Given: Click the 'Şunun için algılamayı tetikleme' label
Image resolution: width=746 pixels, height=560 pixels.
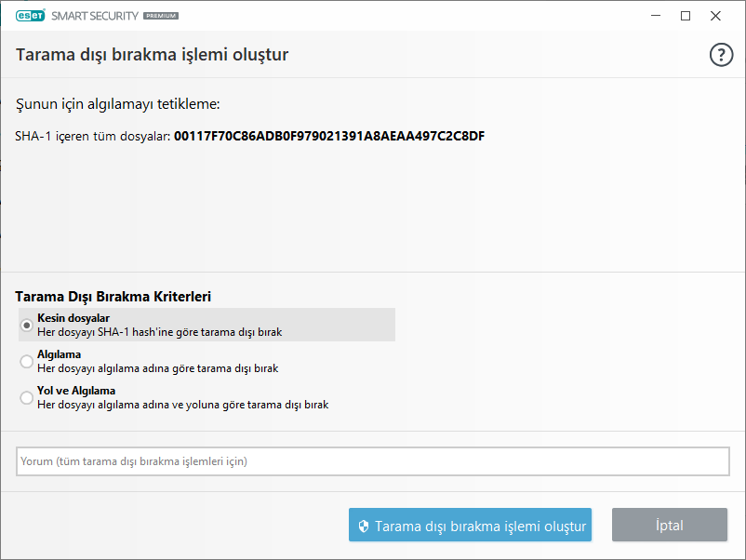Looking at the screenshot, I should click(117, 104).
